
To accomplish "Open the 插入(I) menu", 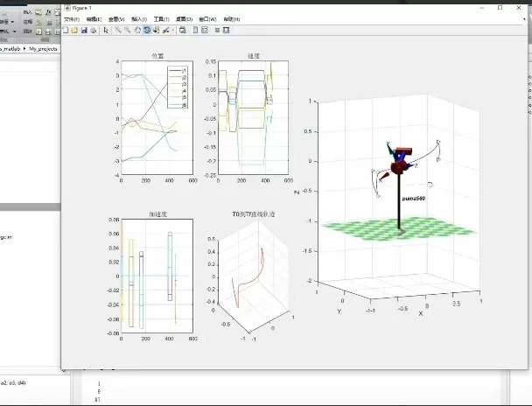I will tap(139, 19).
